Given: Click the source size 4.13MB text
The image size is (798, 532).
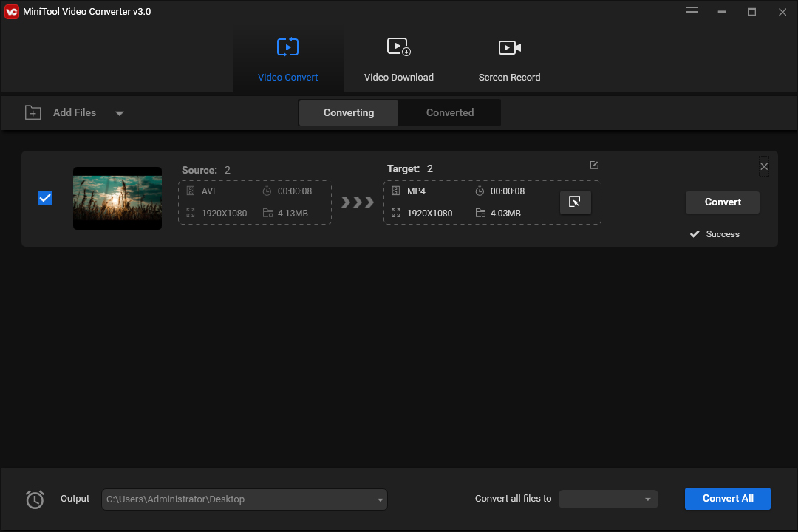Looking at the screenshot, I should [x=293, y=214].
